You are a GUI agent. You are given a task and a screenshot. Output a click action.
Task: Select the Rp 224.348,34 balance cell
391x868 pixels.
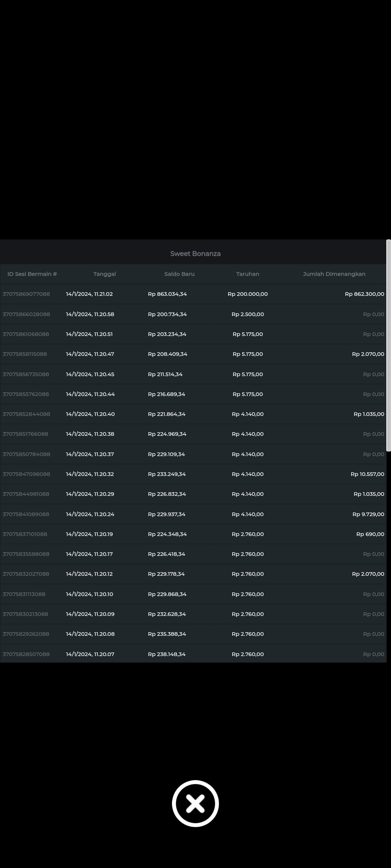(167, 534)
